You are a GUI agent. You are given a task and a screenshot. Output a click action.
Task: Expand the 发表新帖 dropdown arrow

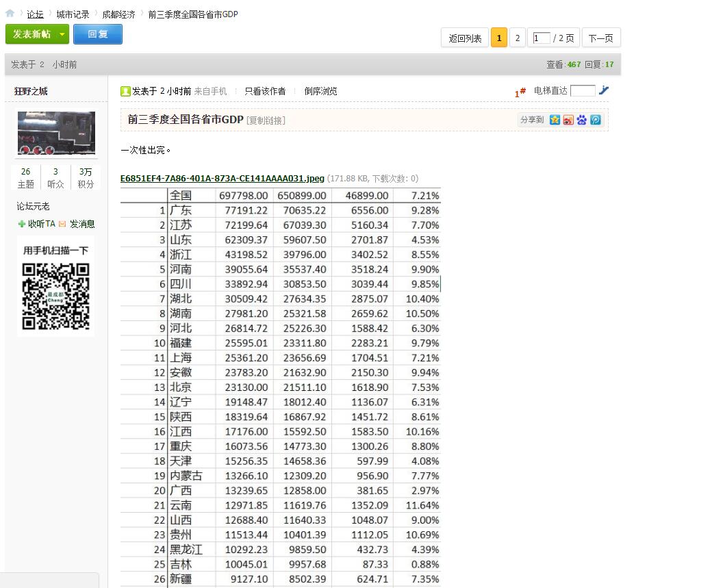point(62,34)
